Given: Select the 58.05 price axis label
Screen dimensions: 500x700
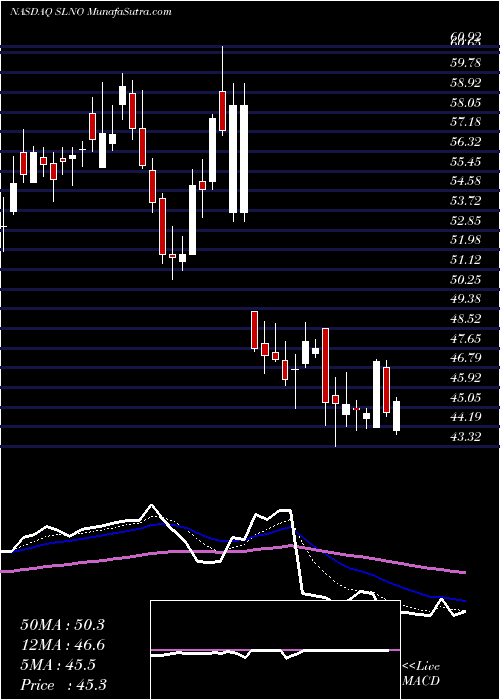Looking at the screenshot, I should coord(466,102).
